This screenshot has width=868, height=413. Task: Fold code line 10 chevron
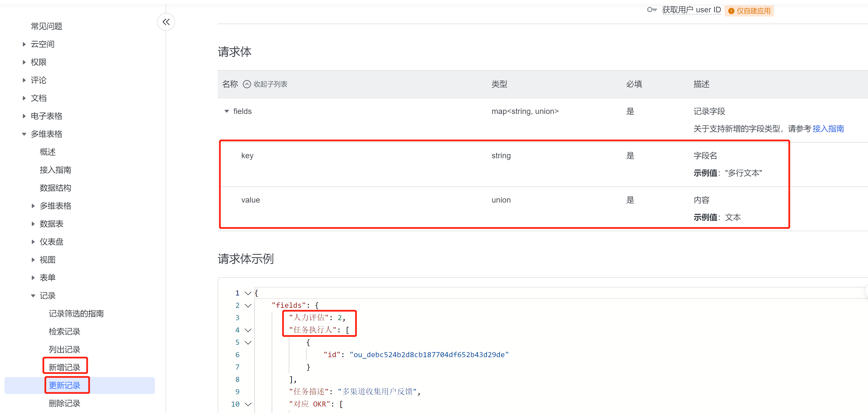pos(248,404)
